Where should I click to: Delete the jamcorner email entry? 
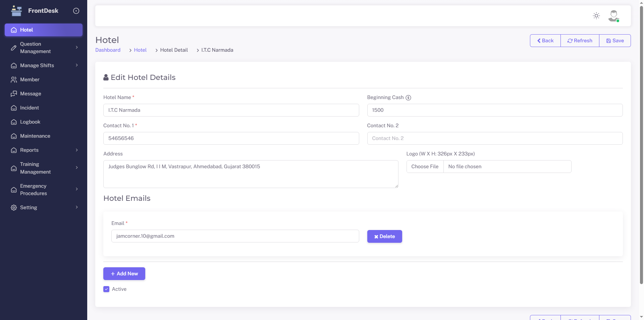coord(384,236)
